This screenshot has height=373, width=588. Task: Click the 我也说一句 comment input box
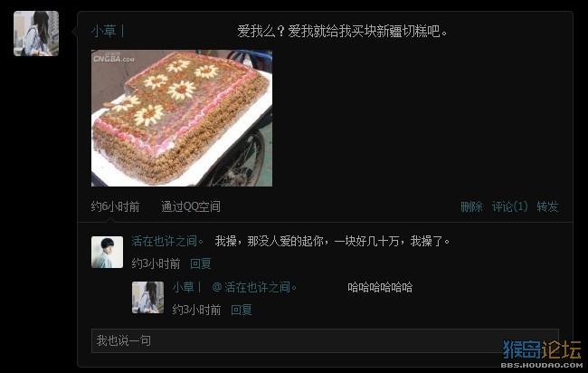tap(325, 340)
